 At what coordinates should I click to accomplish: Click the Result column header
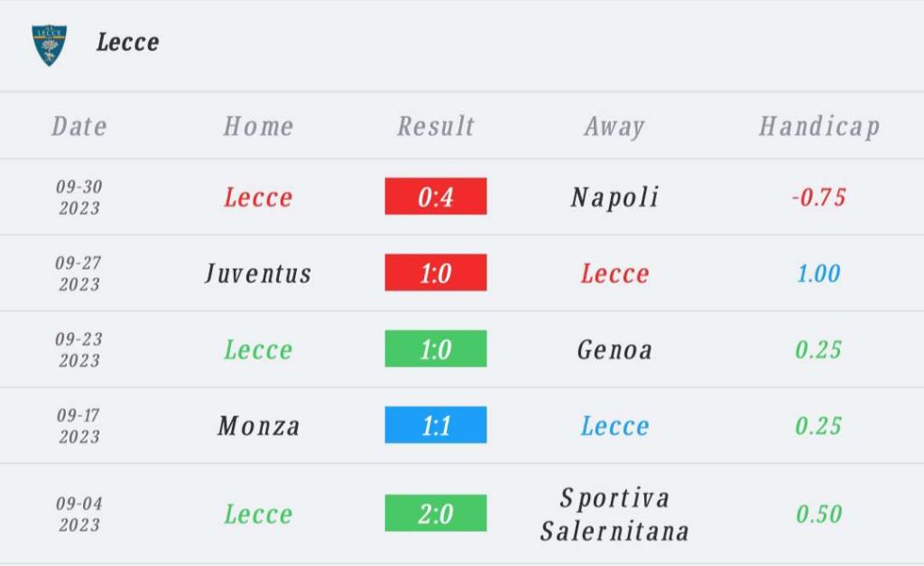pos(436,126)
